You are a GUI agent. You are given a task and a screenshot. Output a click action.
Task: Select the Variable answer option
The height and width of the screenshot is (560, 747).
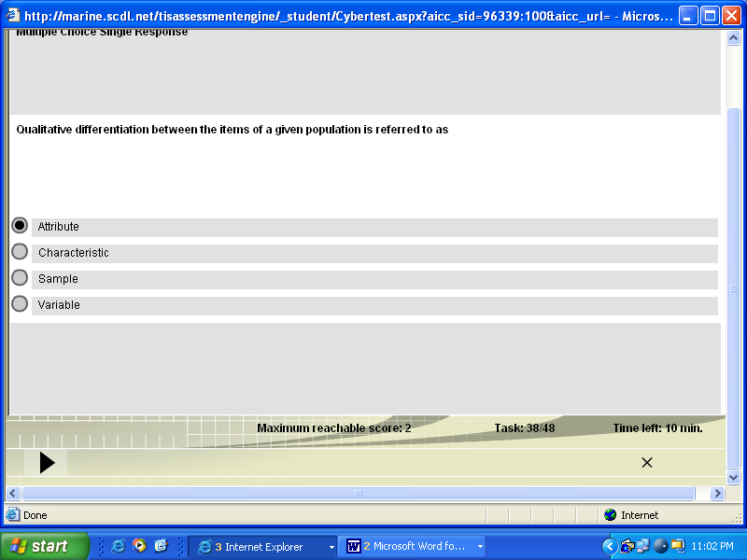(20, 302)
